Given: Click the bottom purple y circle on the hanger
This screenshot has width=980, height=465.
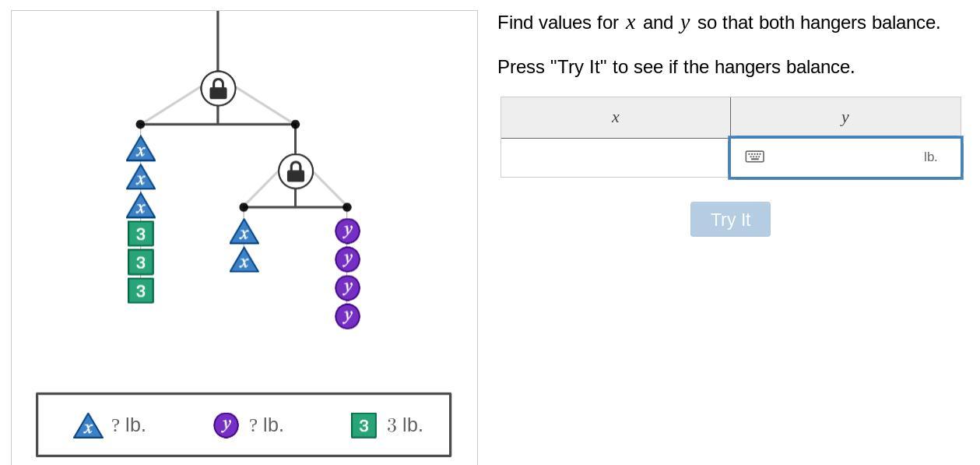Looking at the screenshot, I should pos(347,316).
